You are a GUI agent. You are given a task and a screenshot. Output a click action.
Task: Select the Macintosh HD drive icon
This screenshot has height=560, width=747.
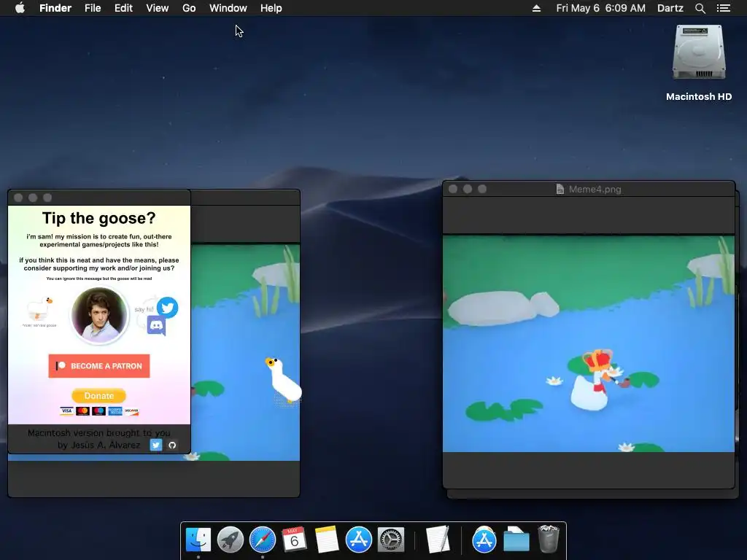point(699,52)
